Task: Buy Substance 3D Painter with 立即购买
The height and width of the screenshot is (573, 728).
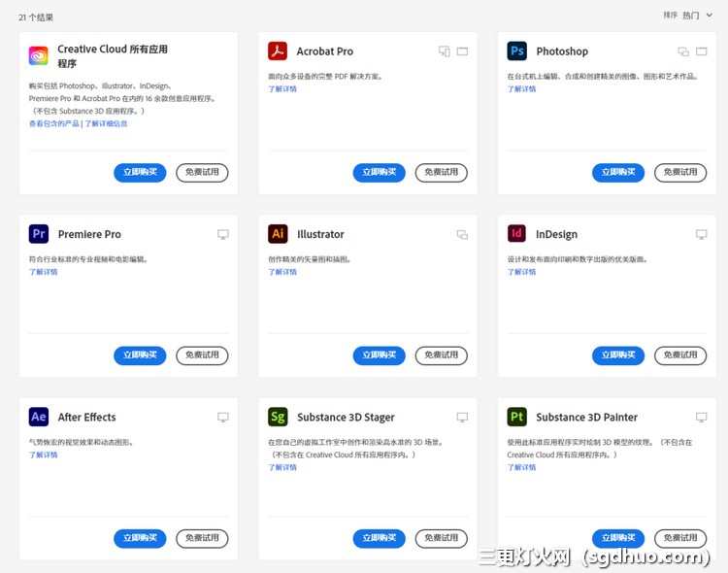Action: coord(618,538)
